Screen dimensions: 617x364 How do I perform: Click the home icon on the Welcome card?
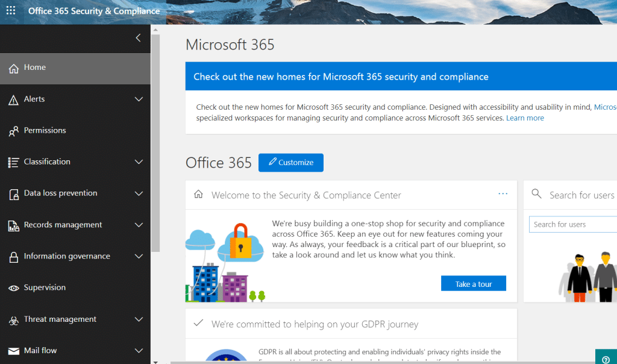pos(198,194)
